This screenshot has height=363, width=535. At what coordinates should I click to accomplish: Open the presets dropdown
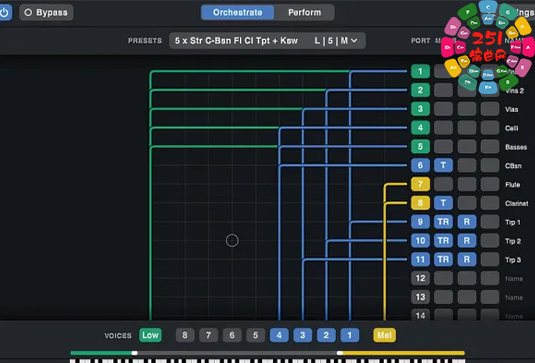267,41
